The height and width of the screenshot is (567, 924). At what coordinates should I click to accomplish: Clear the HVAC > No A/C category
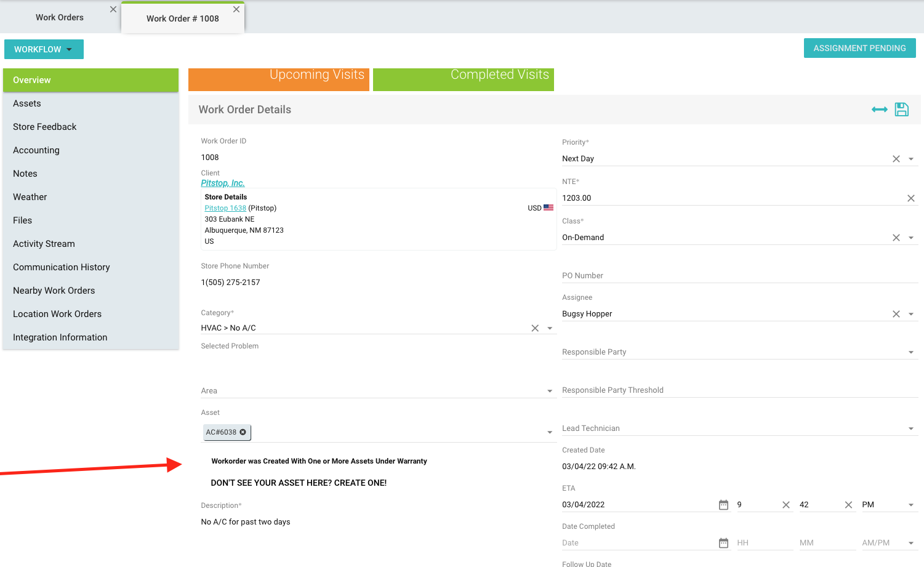click(x=534, y=328)
